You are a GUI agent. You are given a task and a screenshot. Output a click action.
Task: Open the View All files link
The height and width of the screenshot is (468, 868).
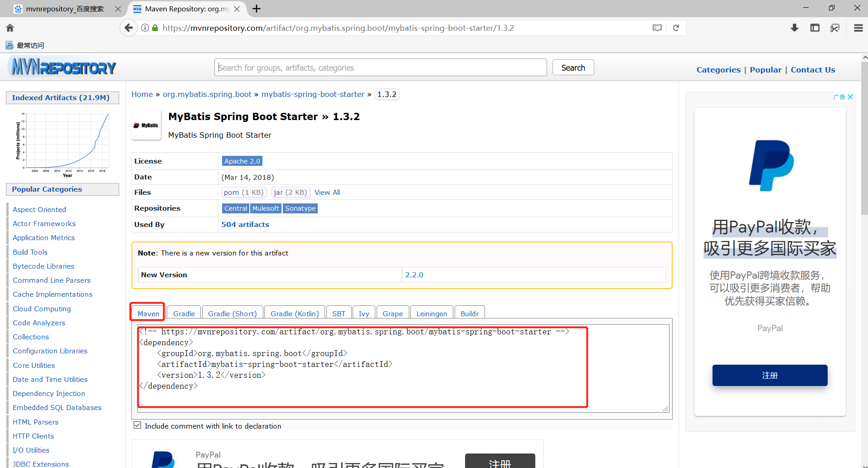327,192
